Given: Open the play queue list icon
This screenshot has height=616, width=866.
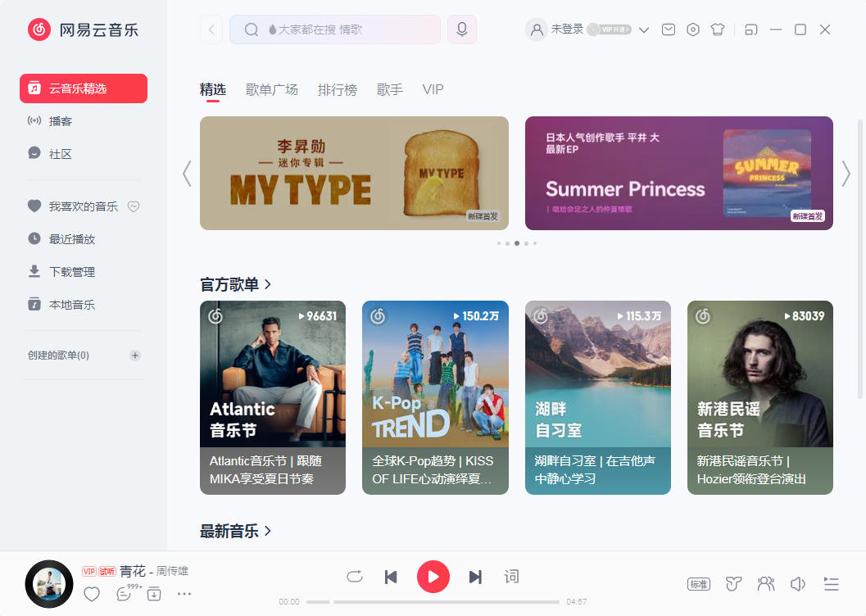Looking at the screenshot, I should point(831,584).
